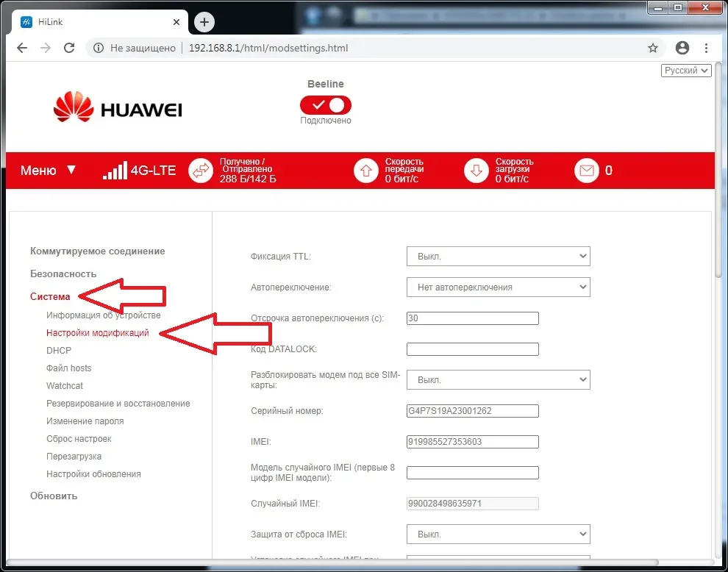Click the upload speed arrow icon
This screenshot has height=572, width=728.
click(365, 171)
